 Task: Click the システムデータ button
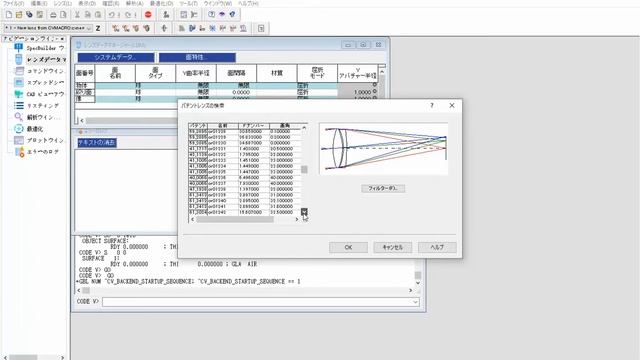tap(116, 58)
